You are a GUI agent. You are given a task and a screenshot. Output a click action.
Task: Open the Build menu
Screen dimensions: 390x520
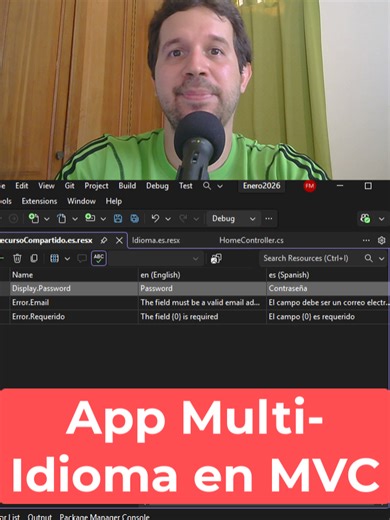(127, 186)
